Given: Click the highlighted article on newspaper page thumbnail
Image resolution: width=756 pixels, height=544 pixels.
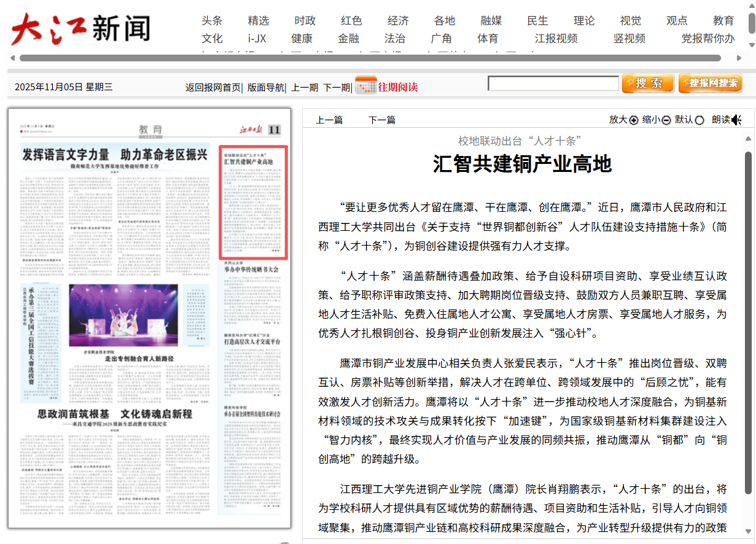Looking at the screenshot, I should (x=254, y=203).
